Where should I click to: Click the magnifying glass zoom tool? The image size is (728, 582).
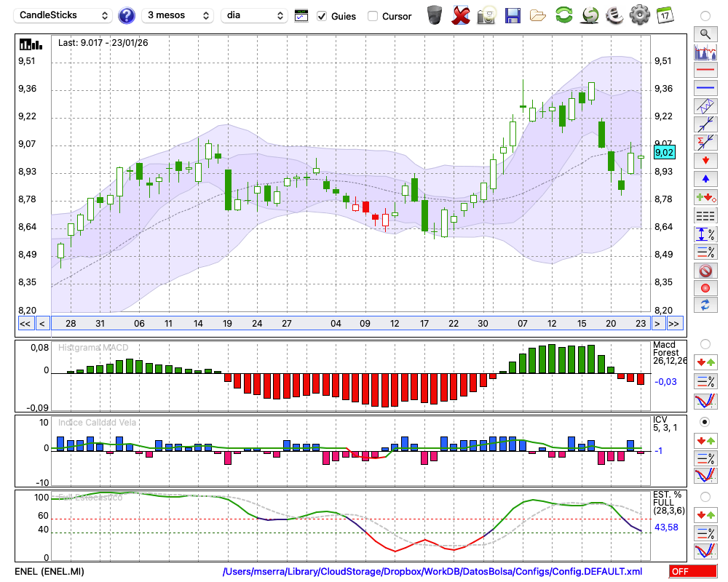[x=705, y=33]
